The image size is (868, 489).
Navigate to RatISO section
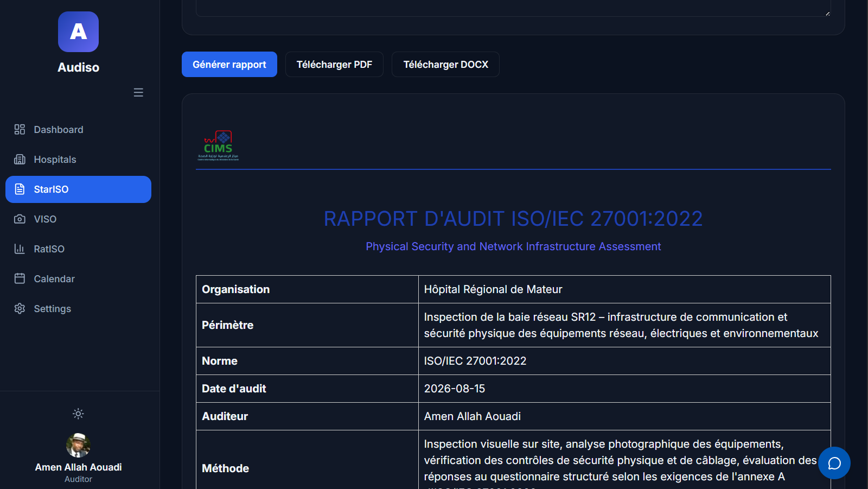click(x=78, y=249)
